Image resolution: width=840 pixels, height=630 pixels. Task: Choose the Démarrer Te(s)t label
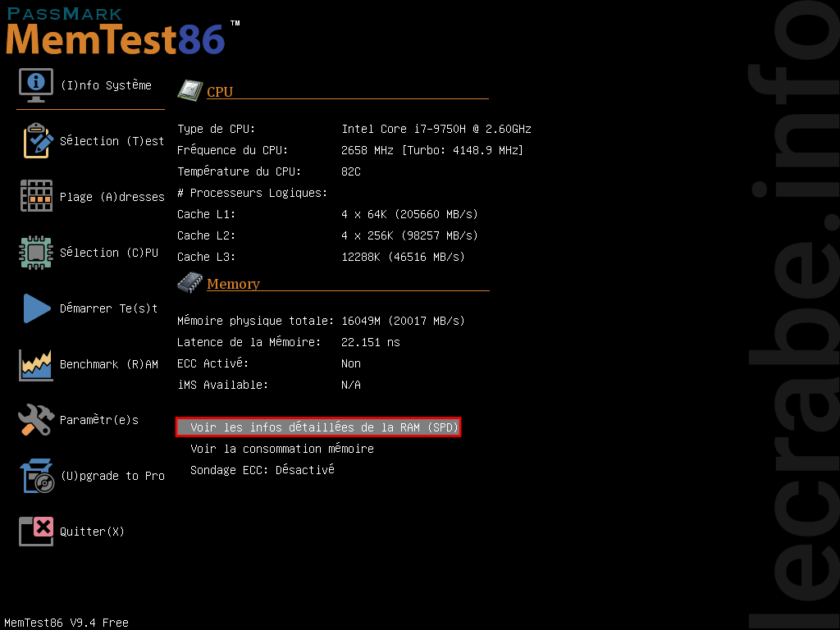pos(109,308)
